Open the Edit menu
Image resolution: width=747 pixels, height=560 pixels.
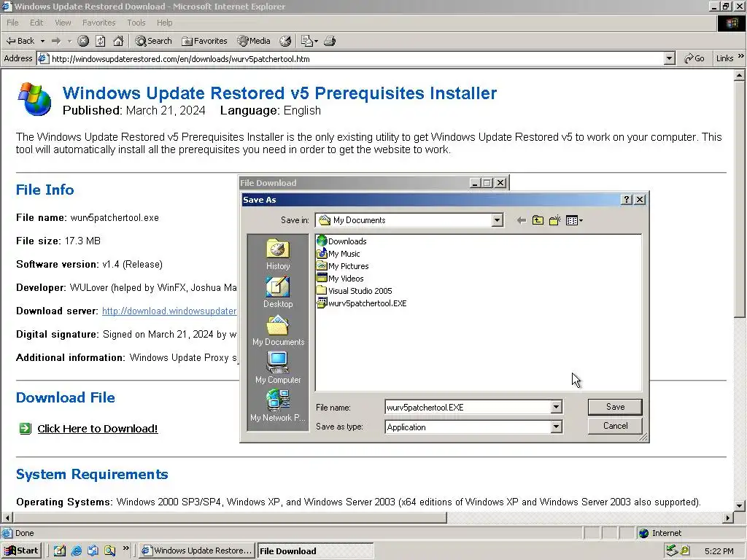tap(36, 23)
